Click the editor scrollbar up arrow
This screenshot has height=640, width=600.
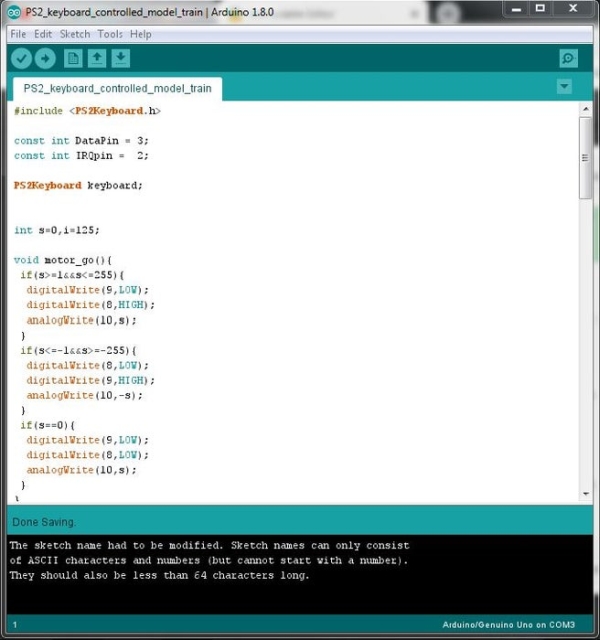coord(586,109)
